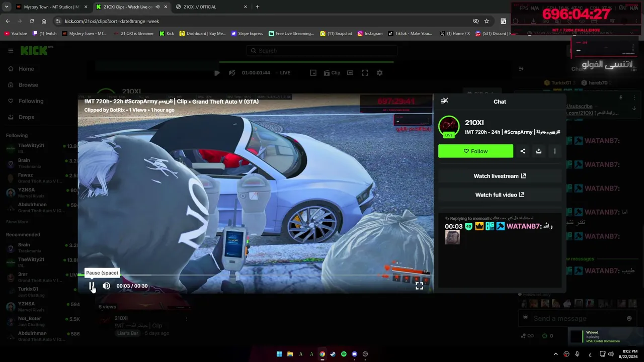The image size is (644, 362).
Task: Open File Explorer from taskbar
Action: click(x=290, y=354)
